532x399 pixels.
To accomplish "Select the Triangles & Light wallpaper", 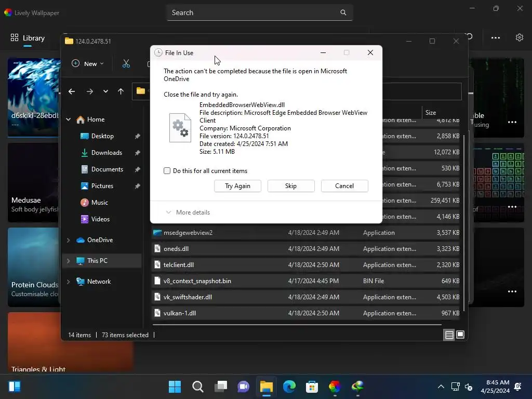I will tap(71, 342).
